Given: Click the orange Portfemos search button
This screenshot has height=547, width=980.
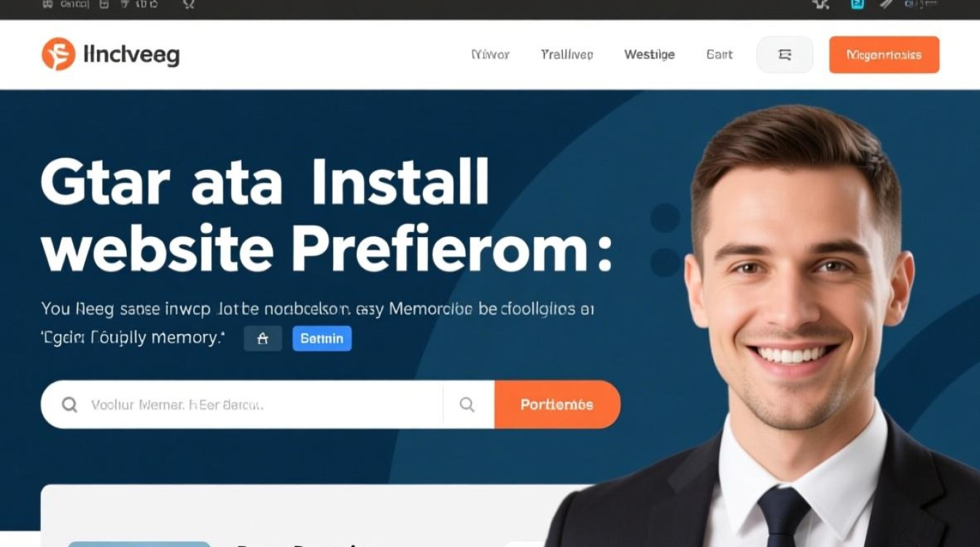Looking at the screenshot, I should 557,404.
